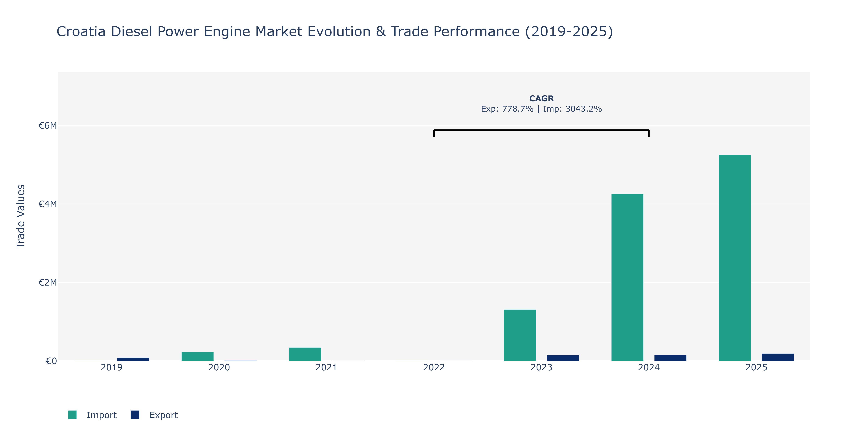Select the 2025 Import bar
Screen dimensions: 868x434
[735, 258]
